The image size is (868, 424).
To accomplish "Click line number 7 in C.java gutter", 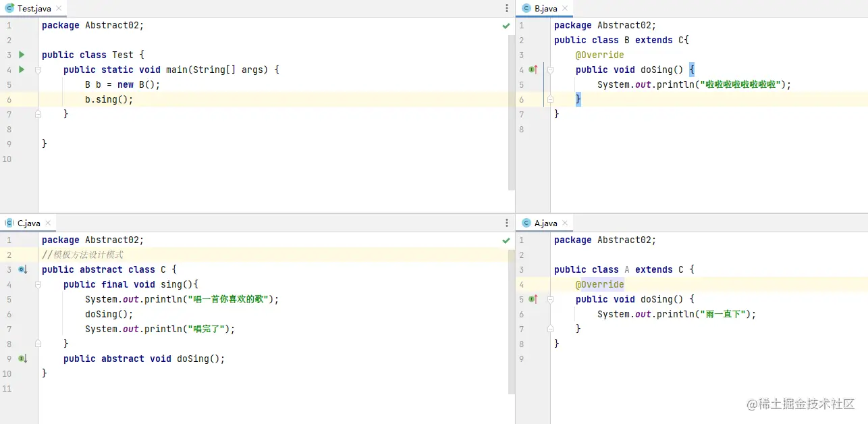I will [8, 329].
